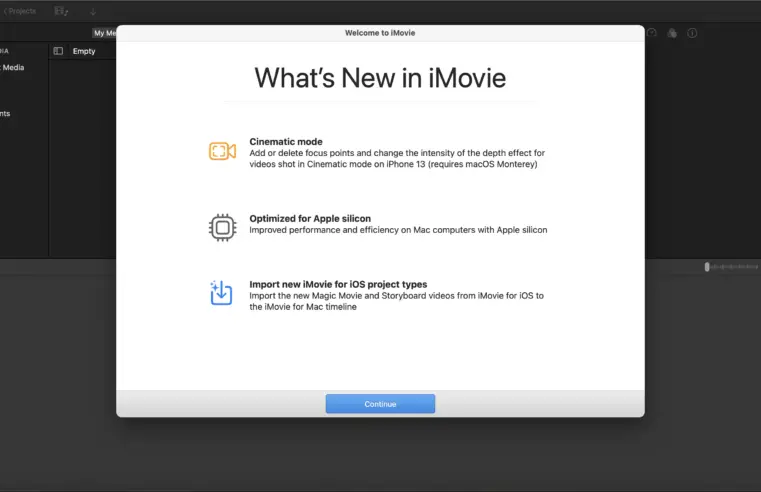Click the blue iOS import icon
Screen dimensions: 761x492
221,293
